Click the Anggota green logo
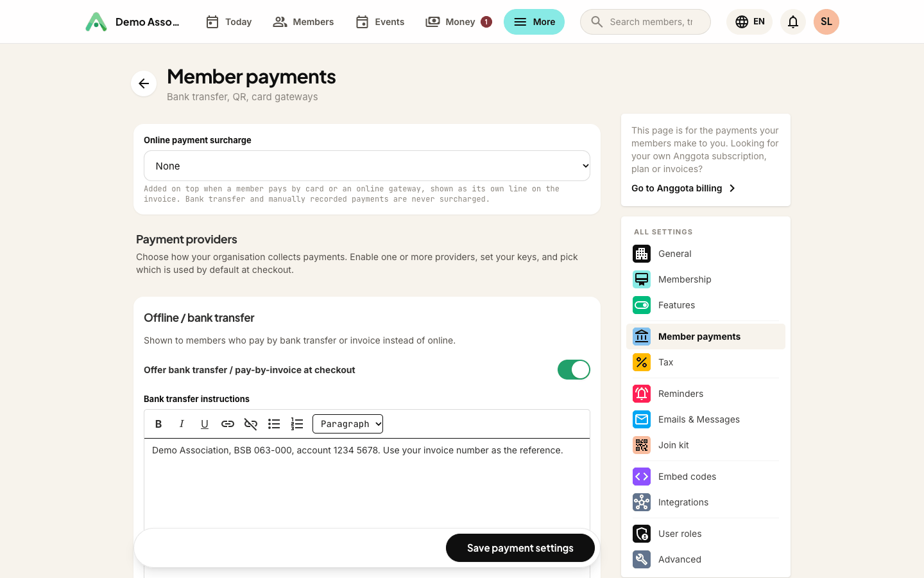Screen dimensions: 924x578 pos(96,22)
